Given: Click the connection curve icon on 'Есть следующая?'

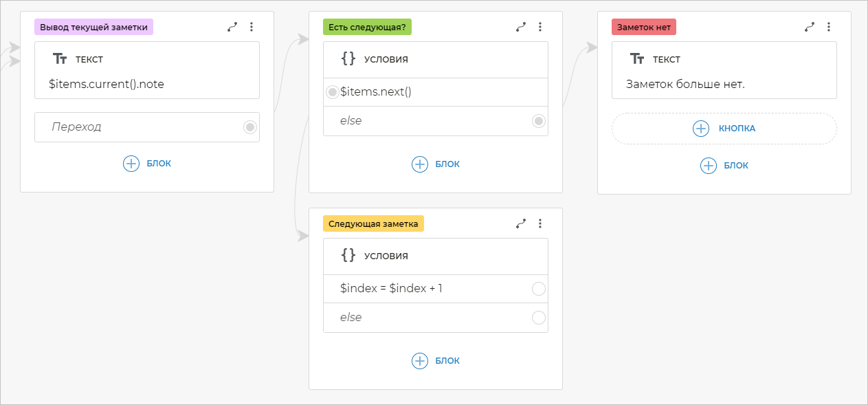Looking at the screenshot, I should point(521,27).
